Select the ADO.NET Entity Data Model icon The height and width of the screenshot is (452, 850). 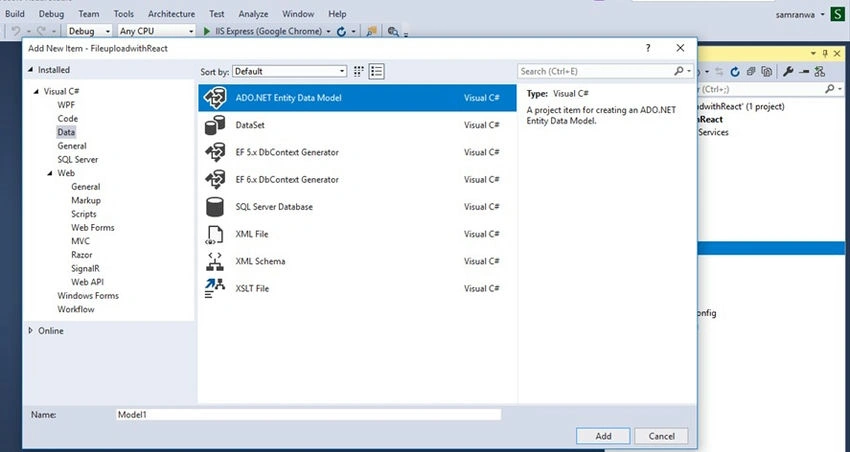[x=215, y=98]
